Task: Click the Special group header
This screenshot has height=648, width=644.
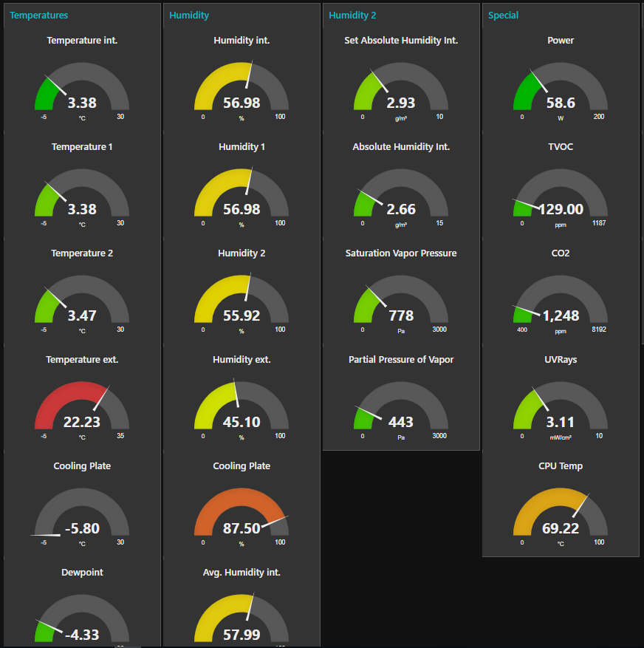Action: [503, 16]
